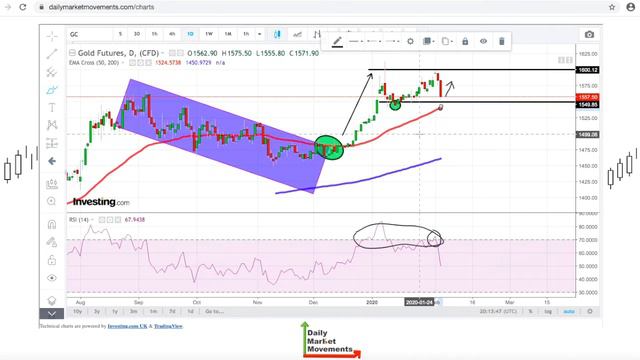Select the 1M monthly interval

[x=228, y=34]
